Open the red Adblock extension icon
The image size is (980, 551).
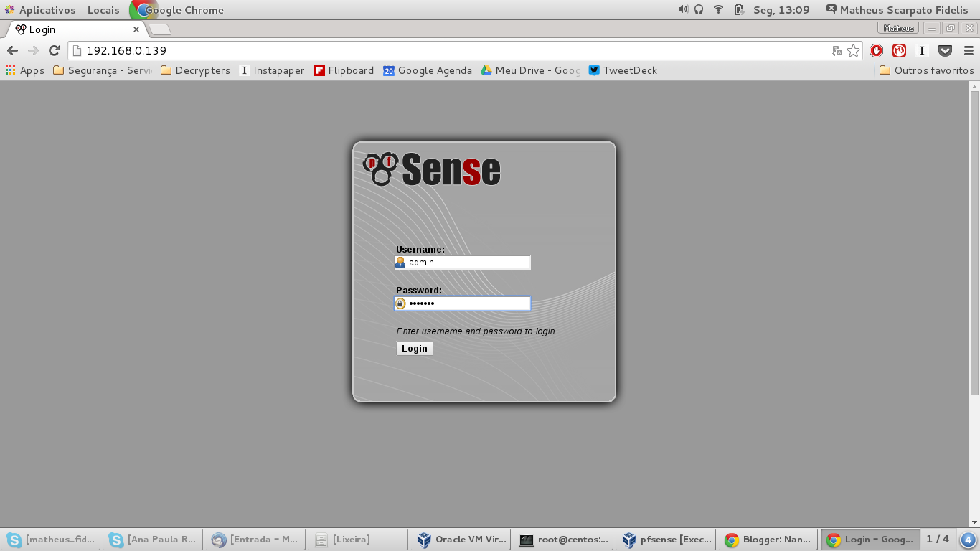876,50
